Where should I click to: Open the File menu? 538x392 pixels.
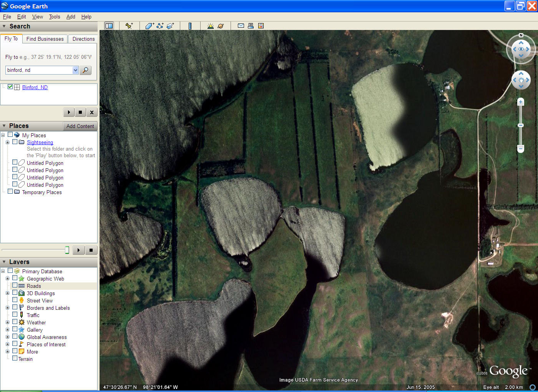pyautogui.click(x=7, y=17)
